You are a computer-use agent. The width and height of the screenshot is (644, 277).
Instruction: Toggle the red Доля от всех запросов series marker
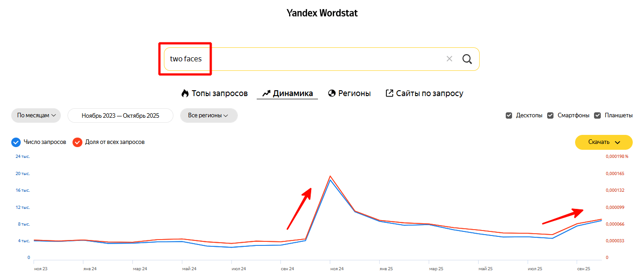tap(77, 142)
